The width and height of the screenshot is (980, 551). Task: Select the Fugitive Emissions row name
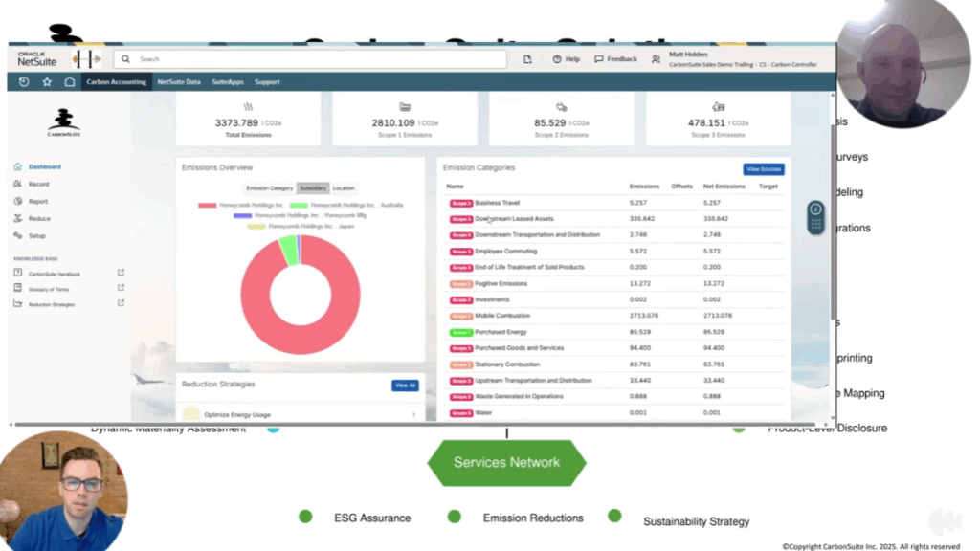(501, 283)
